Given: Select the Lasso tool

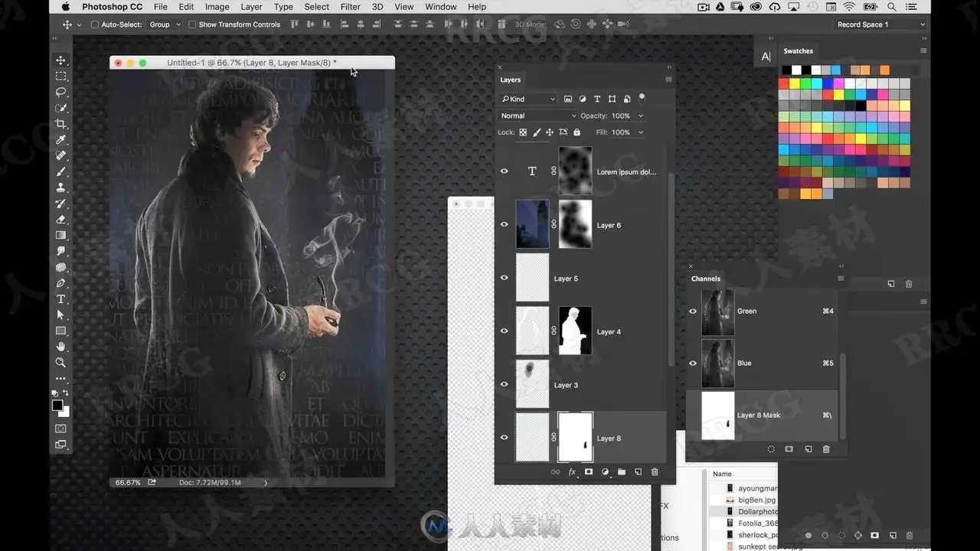Looking at the screenshot, I should pos(60,92).
